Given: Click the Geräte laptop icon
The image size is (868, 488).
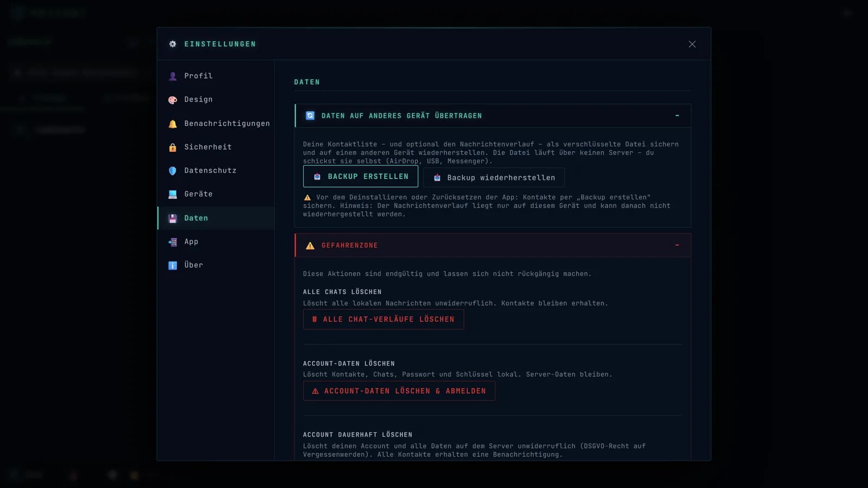Looking at the screenshot, I should click(173, 194).
